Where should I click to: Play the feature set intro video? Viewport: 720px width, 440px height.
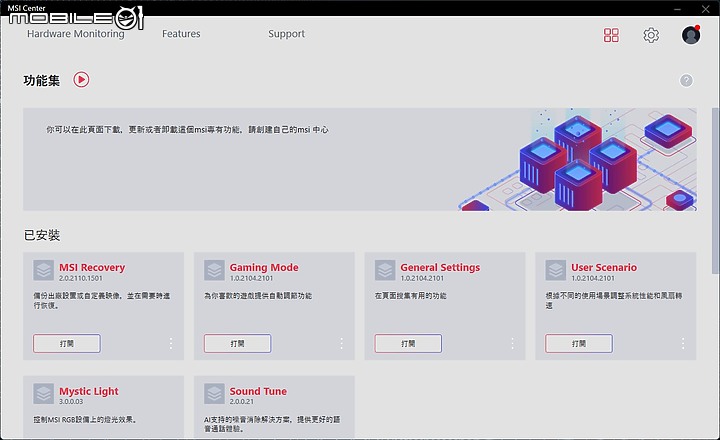(x=81, y=80)
